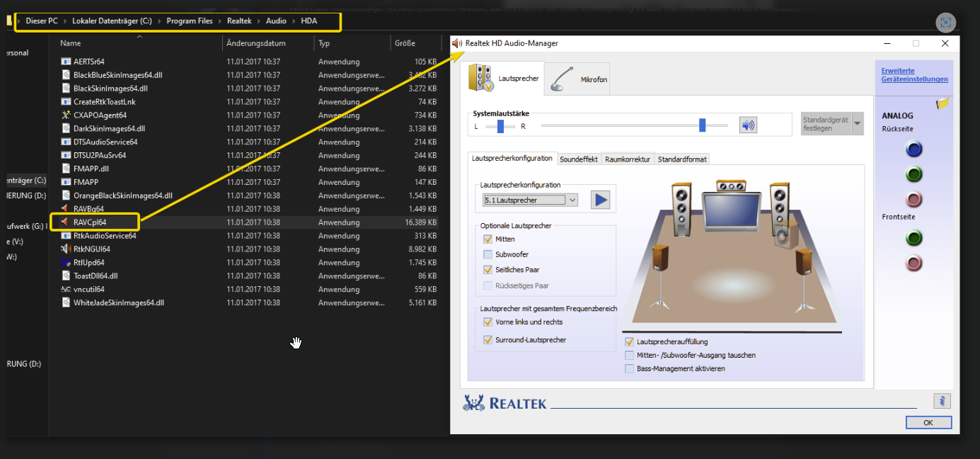Switch to the Soundeffekt tab
Viewport: 980px width, 459px height.
(x=579, y=159)
